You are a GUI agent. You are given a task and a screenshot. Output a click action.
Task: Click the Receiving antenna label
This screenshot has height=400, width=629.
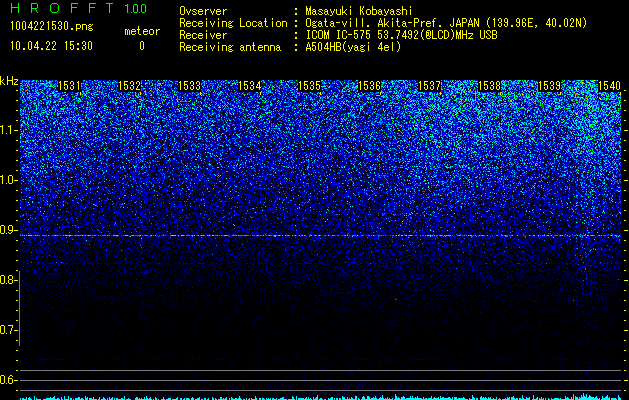coord(230,47)
